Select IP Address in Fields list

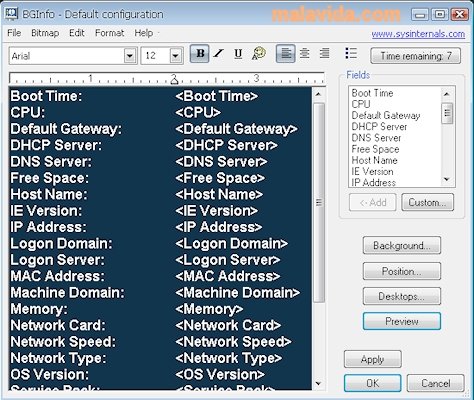click(x=374, y=183)
